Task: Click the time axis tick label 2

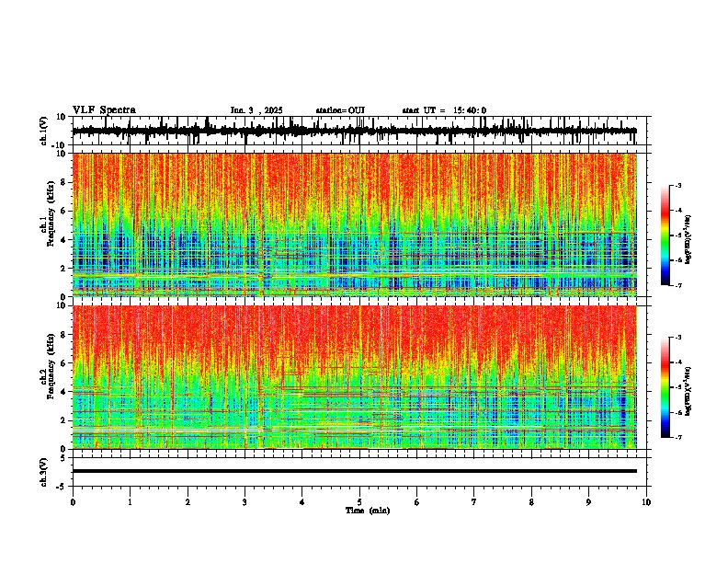Action: click(x=188, y=502)
